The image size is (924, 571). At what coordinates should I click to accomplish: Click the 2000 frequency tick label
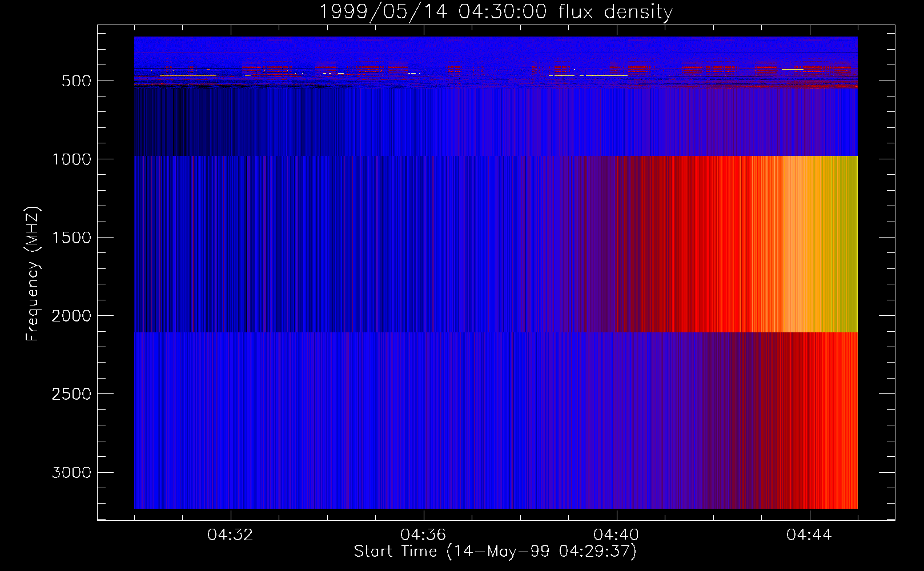click(x=71, y=316)
